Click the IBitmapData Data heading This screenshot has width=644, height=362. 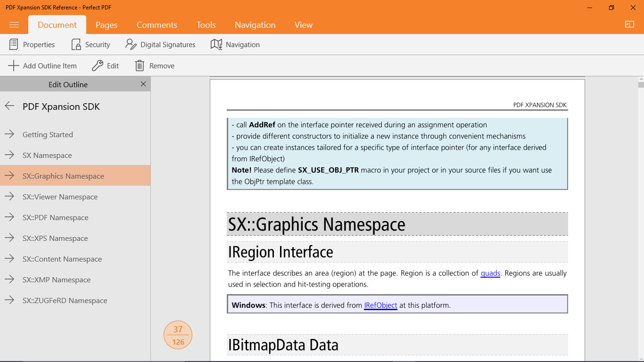(283, 345)
